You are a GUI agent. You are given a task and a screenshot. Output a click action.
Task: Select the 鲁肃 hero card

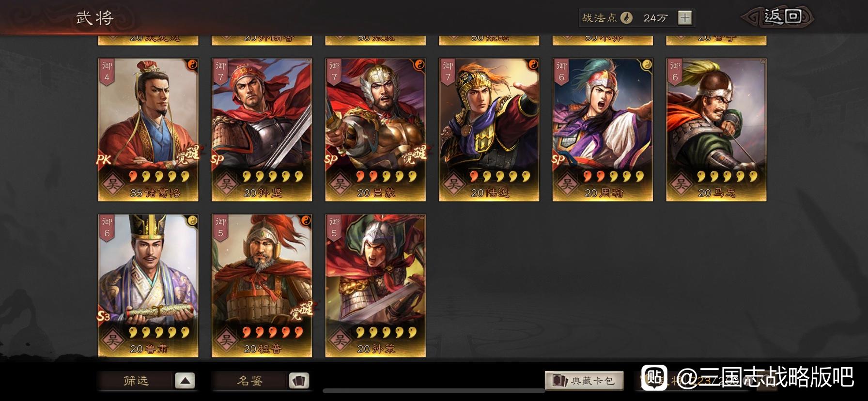(148, 286)
